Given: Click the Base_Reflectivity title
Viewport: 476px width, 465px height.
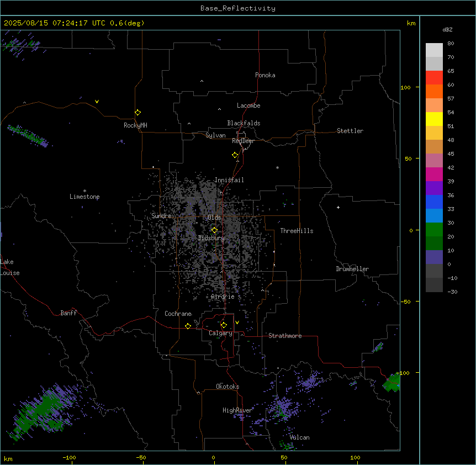Looking at the screenshot, I should click(x=238, y=8).
